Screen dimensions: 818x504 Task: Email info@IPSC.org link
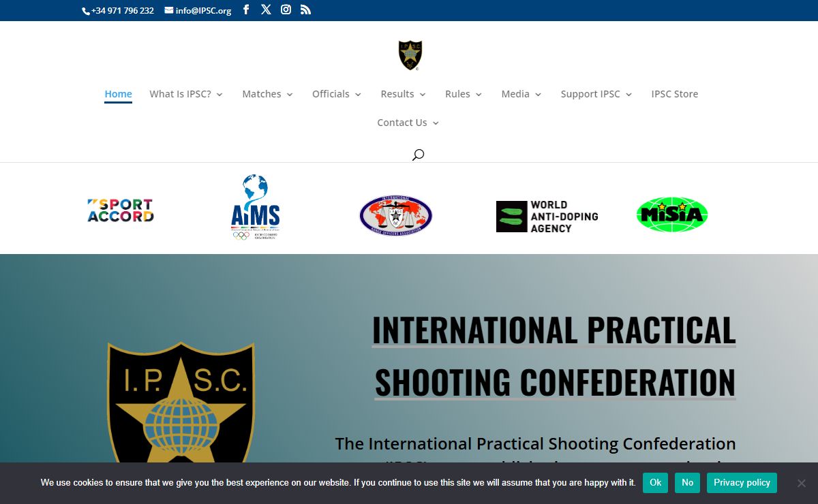pyautogui.click(x=203, y=10)
